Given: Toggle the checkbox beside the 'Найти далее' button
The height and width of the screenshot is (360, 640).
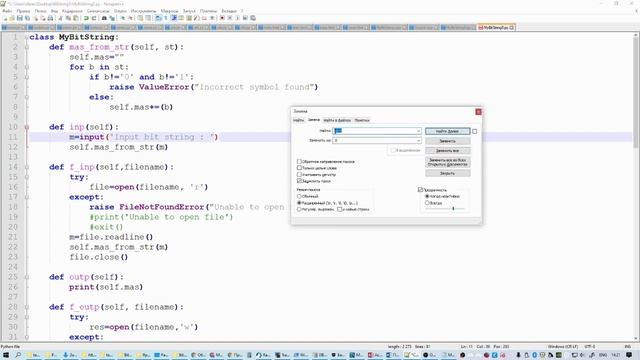Looking at the screenshot, I should pyautogui.click(x=475, y=131).
